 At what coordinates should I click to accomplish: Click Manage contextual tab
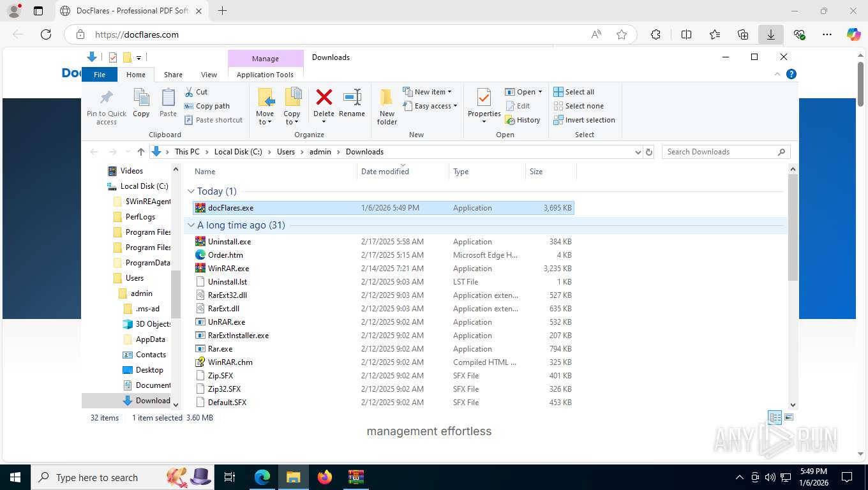[x=265, y=58]
